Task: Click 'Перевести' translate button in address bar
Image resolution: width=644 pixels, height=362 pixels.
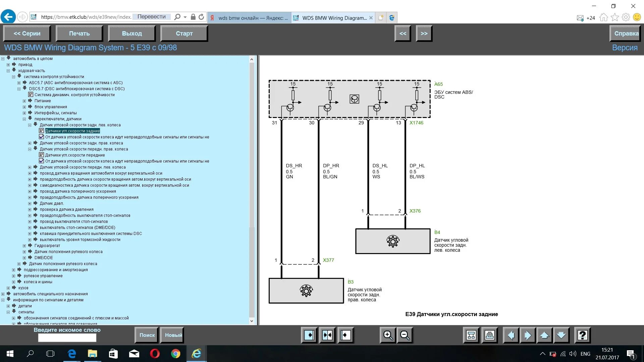Action: click(151, 17)
